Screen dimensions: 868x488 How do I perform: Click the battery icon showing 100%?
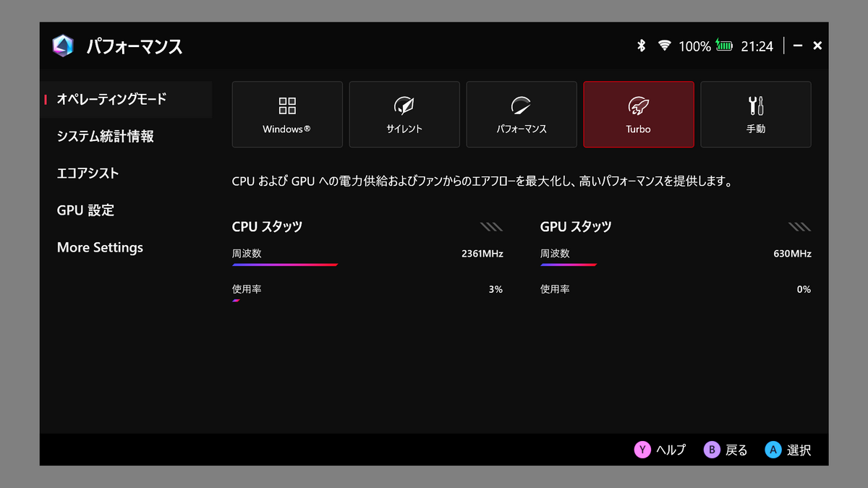point(723,46)
